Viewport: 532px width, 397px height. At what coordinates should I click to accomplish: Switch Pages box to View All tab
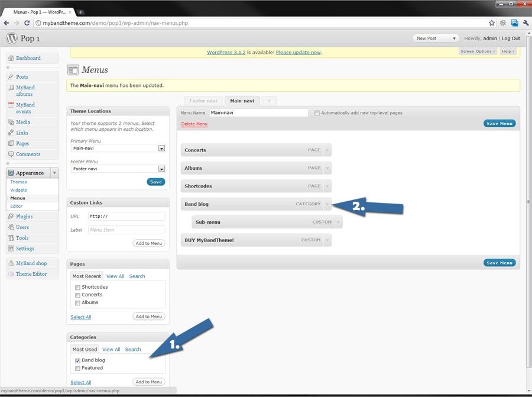pos(115,276)
